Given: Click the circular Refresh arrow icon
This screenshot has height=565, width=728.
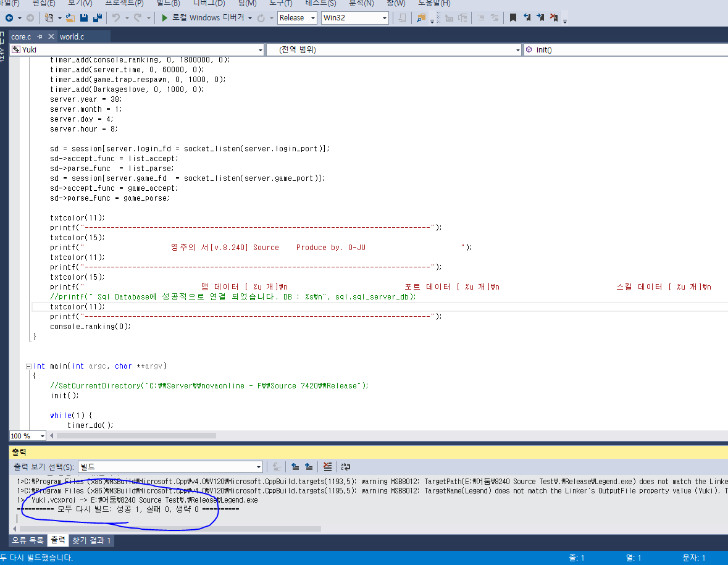Looking at the screenshot, I should pyautogui.click(x=261, y=18).
